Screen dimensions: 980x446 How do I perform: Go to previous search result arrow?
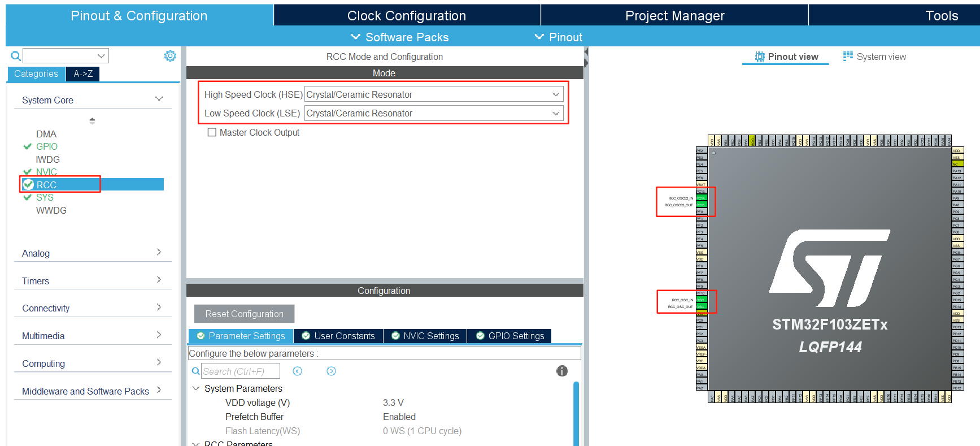pyautogui.click(x=298, y=371)
